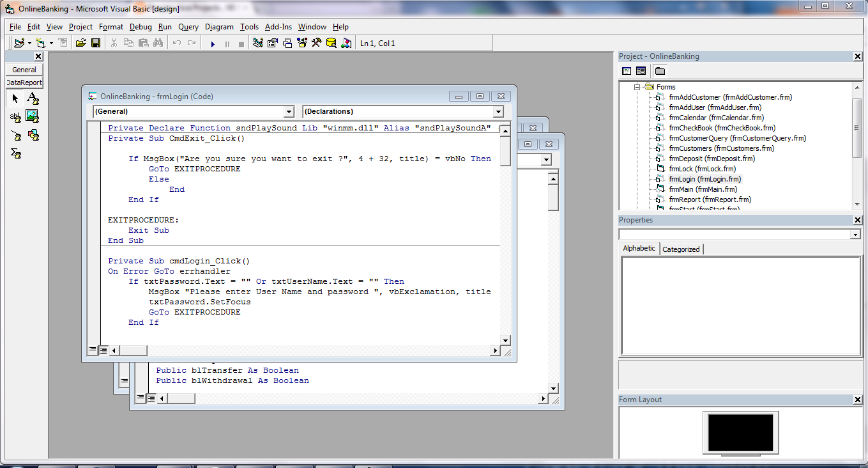
Task: Open the Object Browser toolbar icon
Action: click(x=302, y=43)
